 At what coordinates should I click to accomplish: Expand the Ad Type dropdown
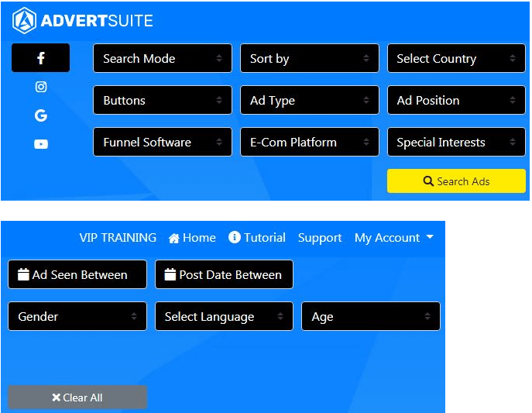(x=310, y=100)
